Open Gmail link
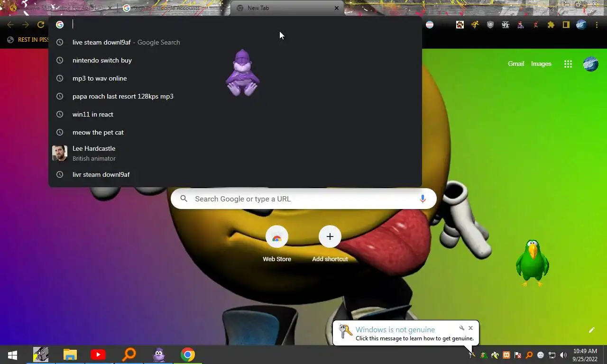Image resolution: width=607 pixels, height=364 pixels. pos(516,64)
